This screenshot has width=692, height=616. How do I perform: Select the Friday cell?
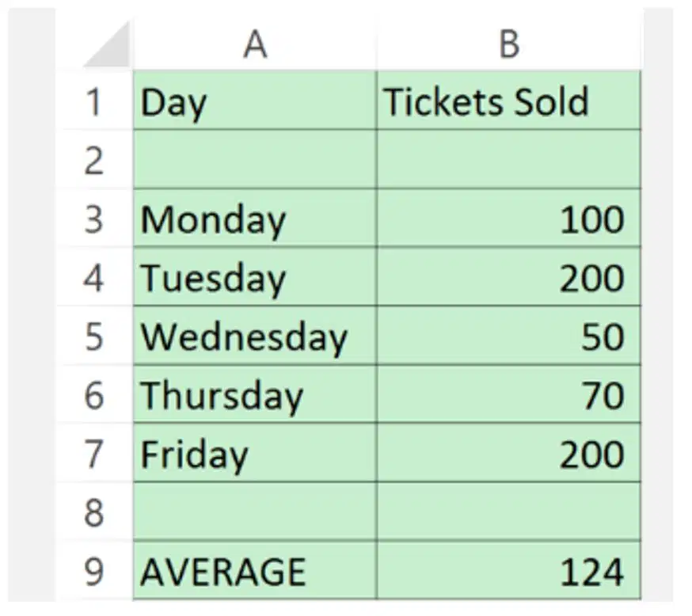click(x=255, y=453)
